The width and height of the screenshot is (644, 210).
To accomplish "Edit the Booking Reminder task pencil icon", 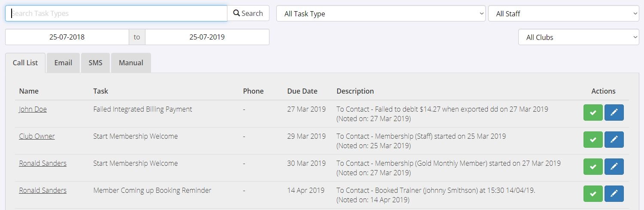I will tap(614, 194).
